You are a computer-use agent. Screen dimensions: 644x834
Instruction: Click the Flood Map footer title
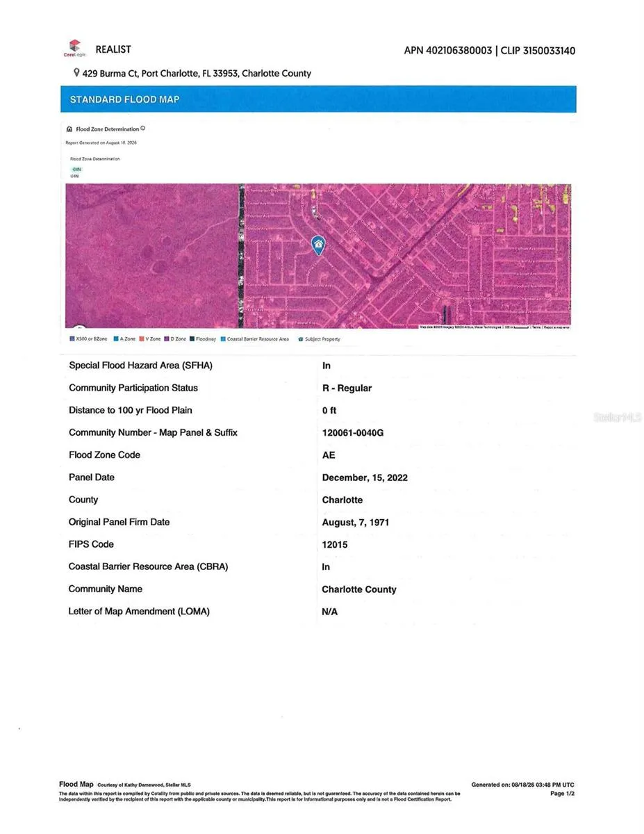pyautogui.click(x=76, y=784)
